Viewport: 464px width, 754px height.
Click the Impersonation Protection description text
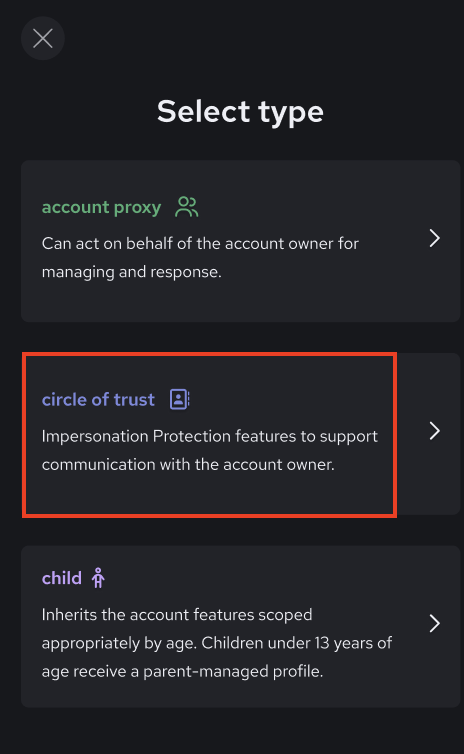(x=210, y=450)
